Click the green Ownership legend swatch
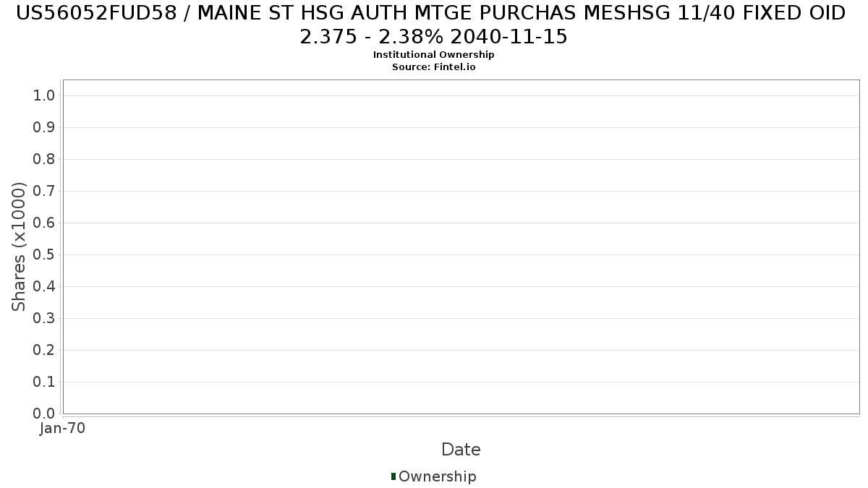 click(x=393, y=476)
